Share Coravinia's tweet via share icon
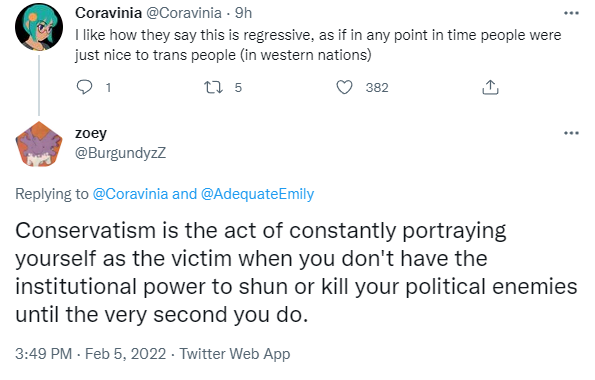595x380 pixels. point(490,87)
